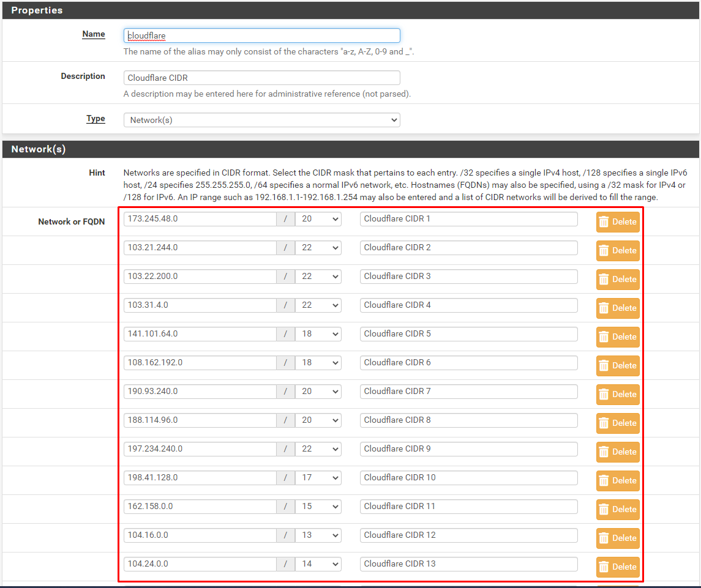This screenshot has height=588, width=701.
Task: Click the Delete button for Cloudflare CIDR 8
Action: click(x=617, y=423)
